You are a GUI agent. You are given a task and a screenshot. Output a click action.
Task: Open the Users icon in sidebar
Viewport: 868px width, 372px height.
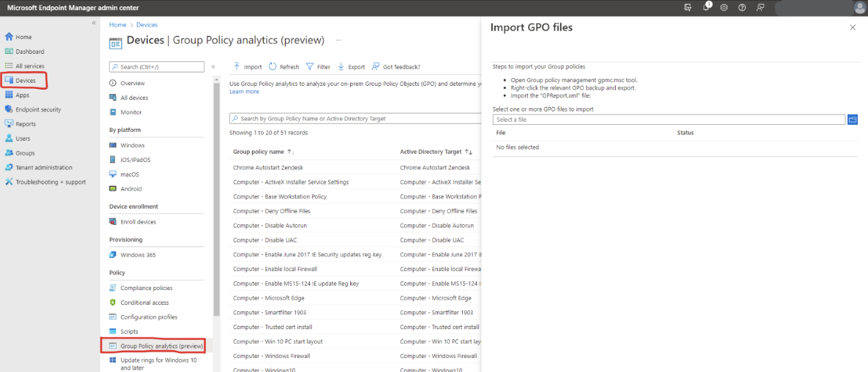[x=9, y=138]
